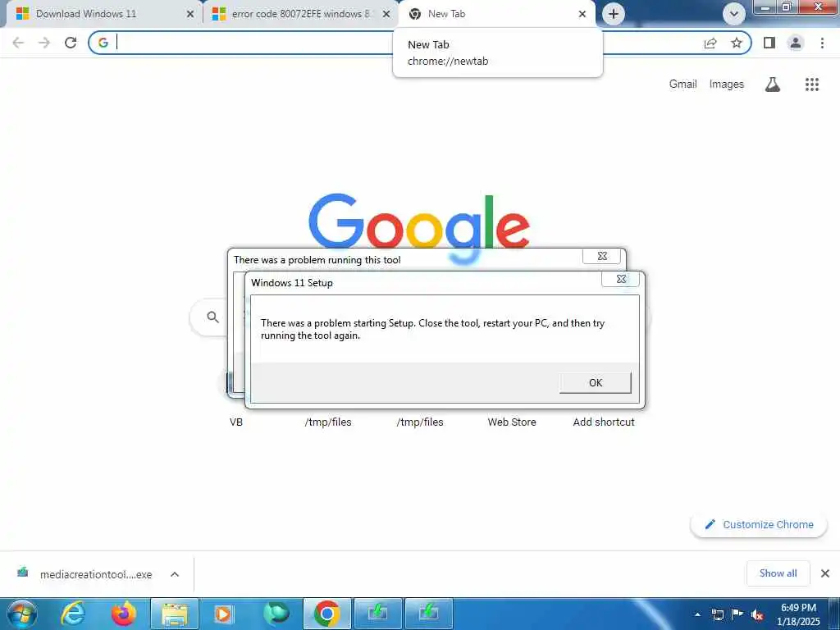Close the problem running this tool window

click(x=601, y=256)
